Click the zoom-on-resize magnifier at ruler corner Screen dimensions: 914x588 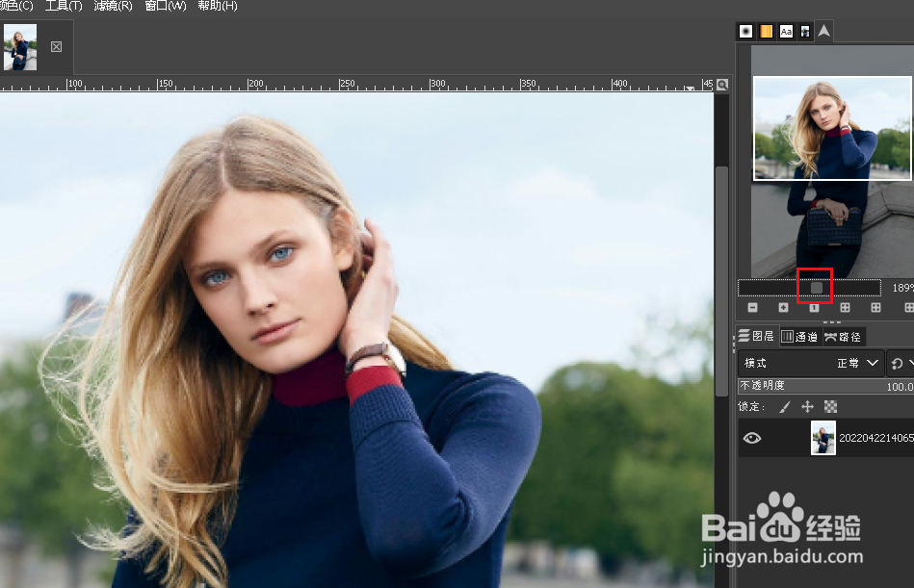click(x=722, y=85)
